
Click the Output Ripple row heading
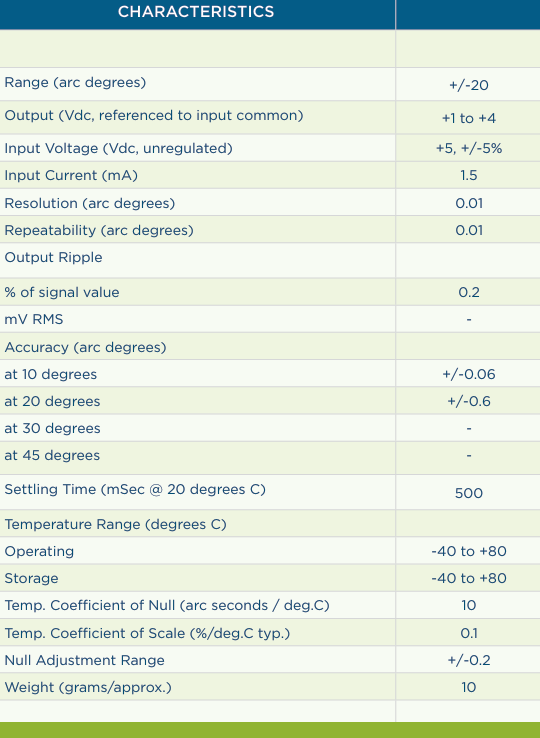point(53,257)
